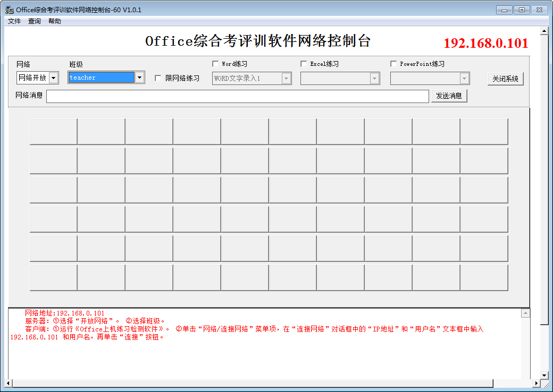553x392 pixels.
Task: Click the application icon in the title bar
Action: coord(10,10)
